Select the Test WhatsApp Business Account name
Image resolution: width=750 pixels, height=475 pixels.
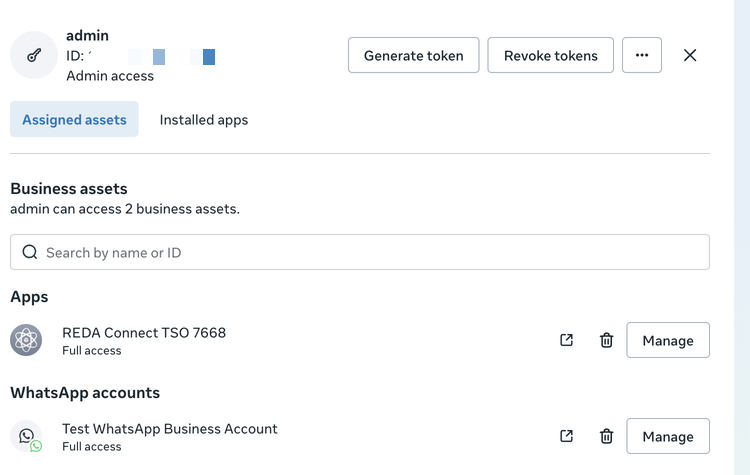click(x=170, y=429)
